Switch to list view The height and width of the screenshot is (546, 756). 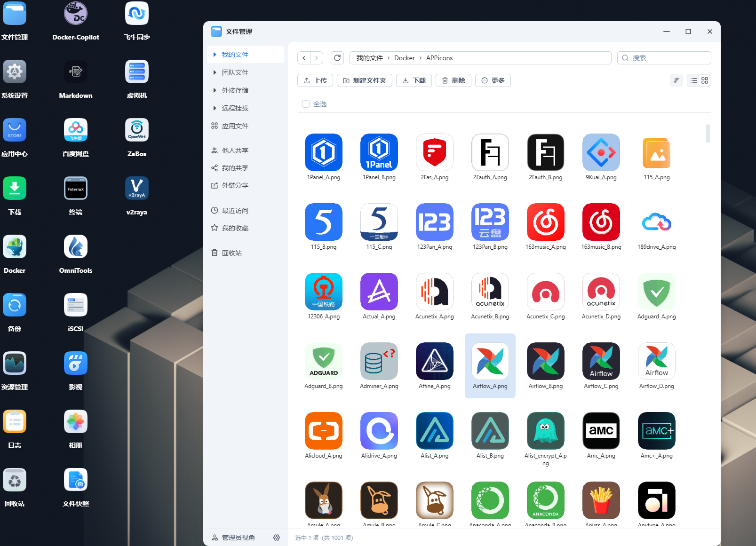(693, 80)
